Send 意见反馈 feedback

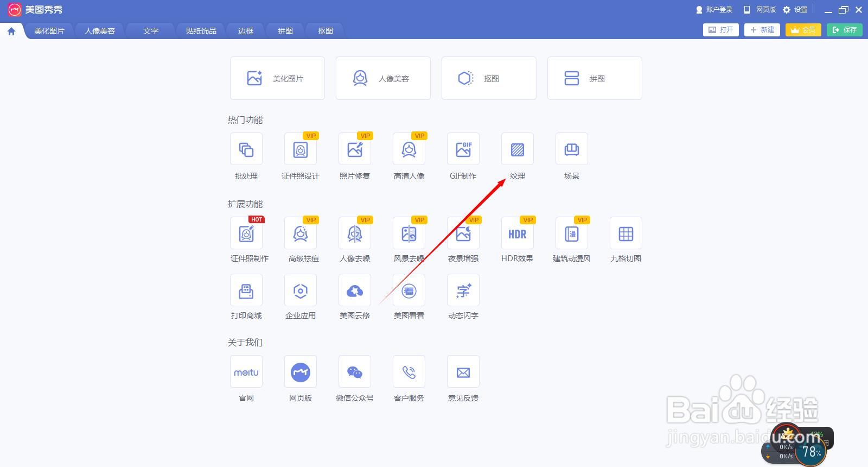(463, 372)
